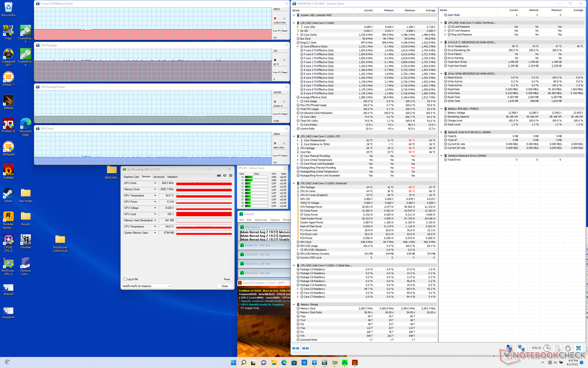The height and width of the screenshot is (368, 588).
Task: Click the HWiNFO log file icon
Action: [557, 348]
